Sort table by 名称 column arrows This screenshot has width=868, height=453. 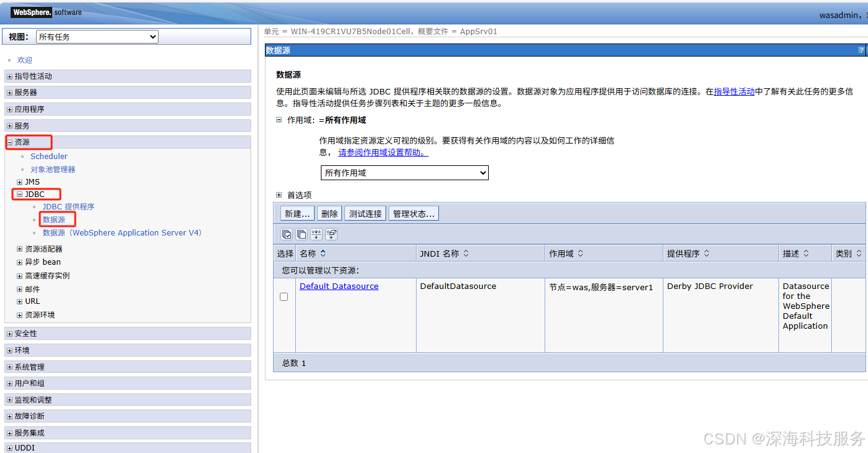(323, 254)
